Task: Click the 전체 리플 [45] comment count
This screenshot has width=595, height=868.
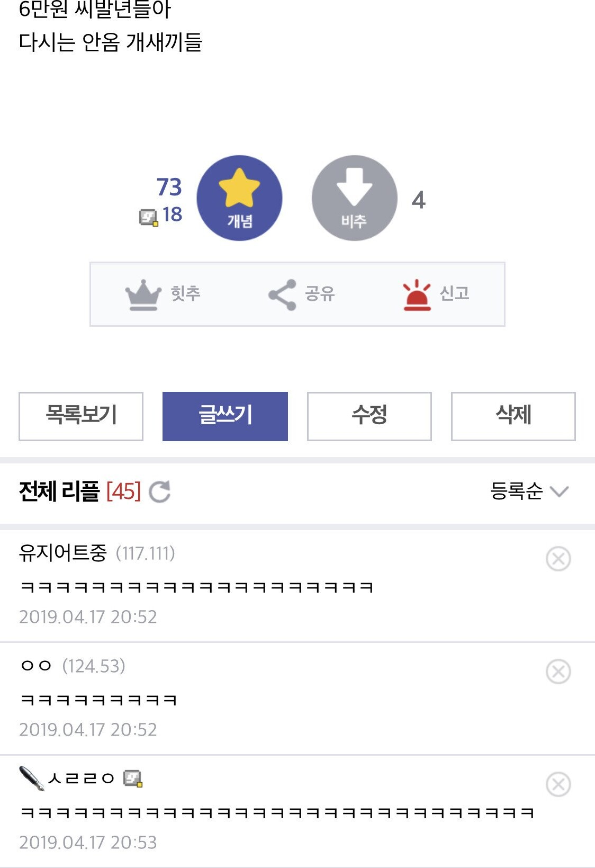Action: (80, 491)
